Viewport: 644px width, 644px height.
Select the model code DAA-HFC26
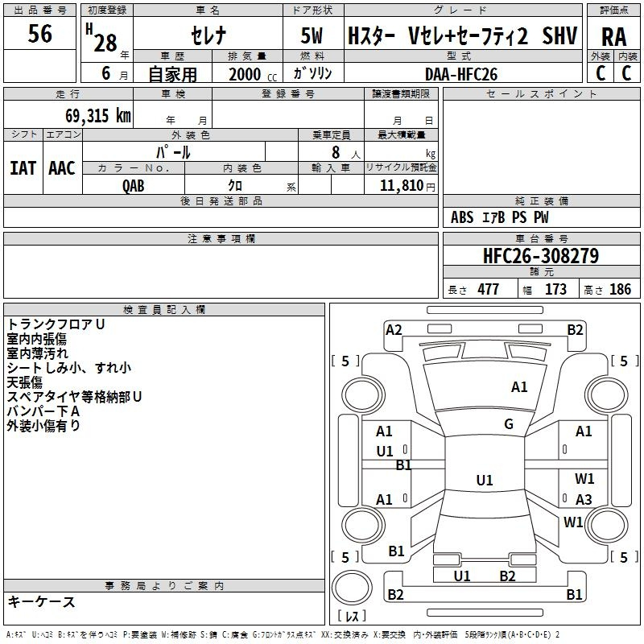pos(461,74)
